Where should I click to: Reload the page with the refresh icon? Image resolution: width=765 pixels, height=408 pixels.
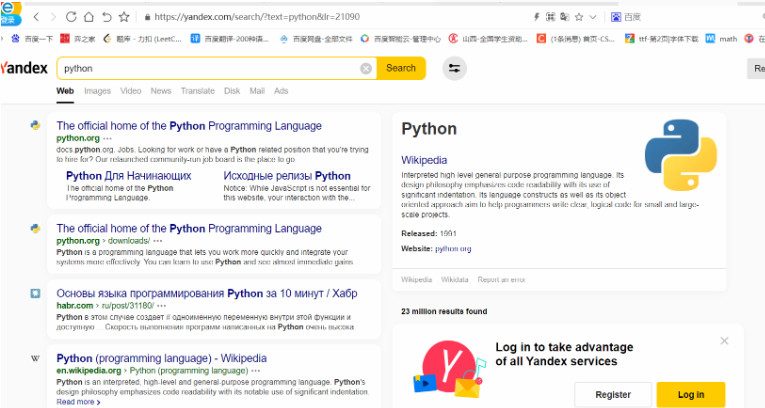click(71, 17)
